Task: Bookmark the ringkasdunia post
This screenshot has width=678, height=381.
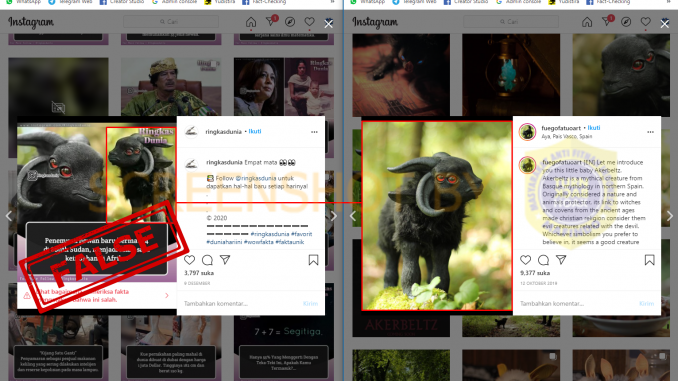Action: tap(313, 260)
